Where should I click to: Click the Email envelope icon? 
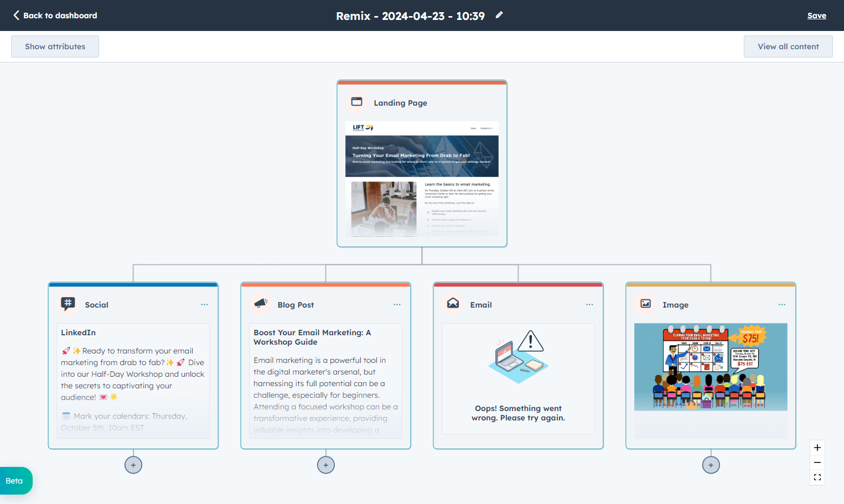pyautogui.click(x=453, y=304)
